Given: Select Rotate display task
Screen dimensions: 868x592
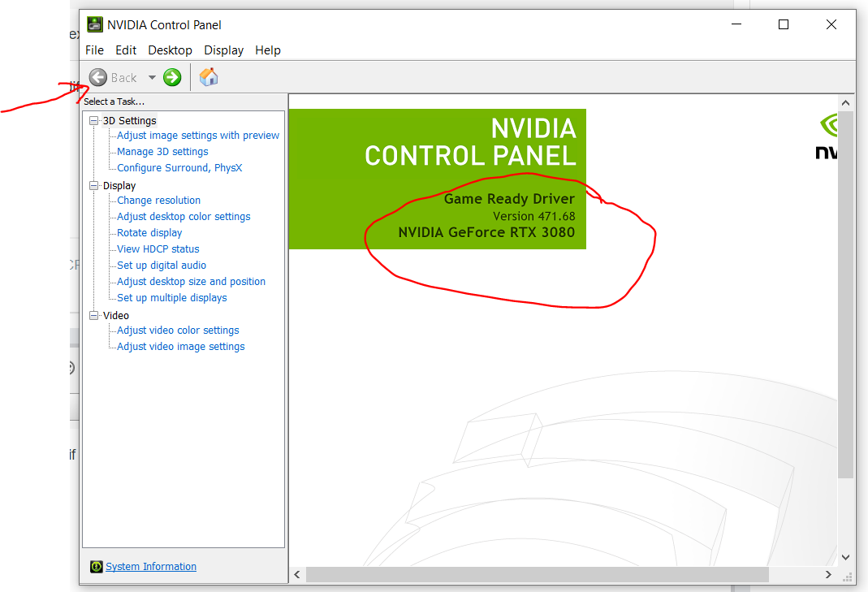Looking at the screenshot, I should [x=149, y=232].
